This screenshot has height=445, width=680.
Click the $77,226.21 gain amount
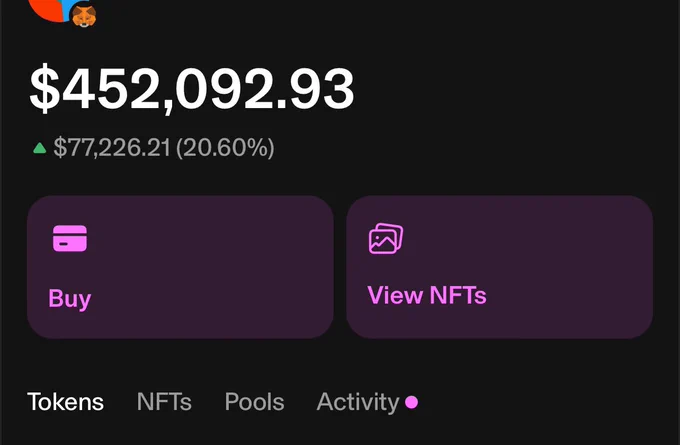point(112,147)
